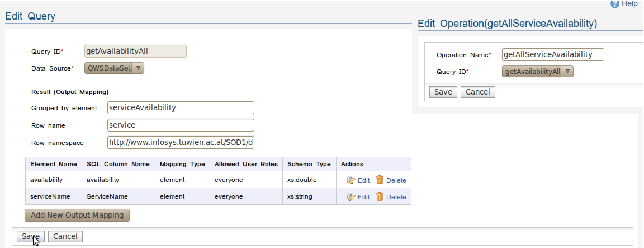The width and height of the screenshot is (644, 248).
Task: Click the Delete trash icon for availability row
Action: coord(380,180)
